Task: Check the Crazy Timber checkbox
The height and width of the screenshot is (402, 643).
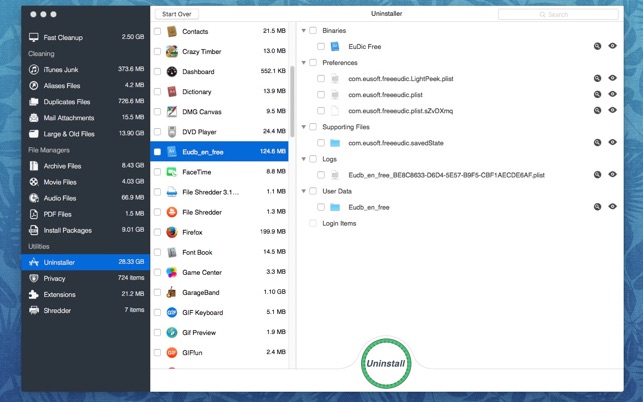Action: [157, 51]
